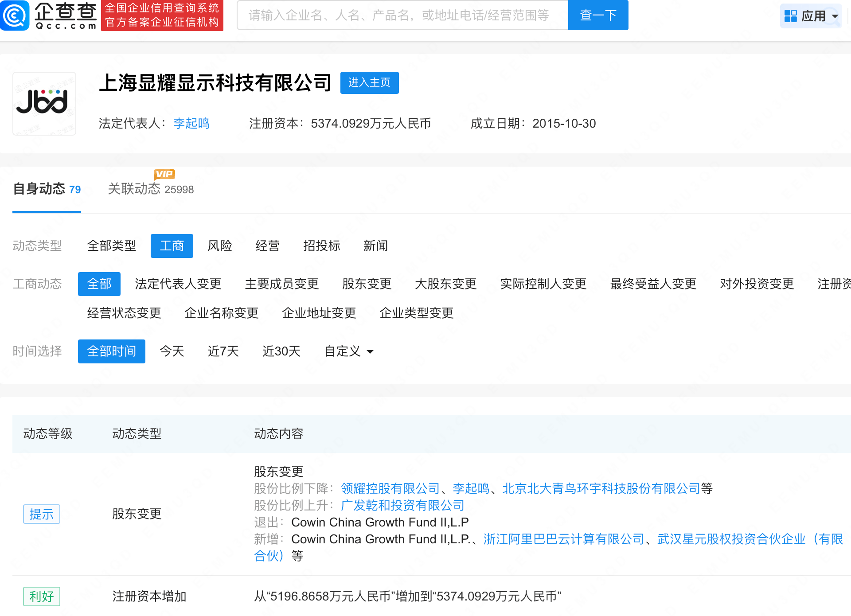The width and height of the screenshot is (851, 616).
Task: Click the 动态内容 column header
Action: pyautogui.click(x=278, y=433)
